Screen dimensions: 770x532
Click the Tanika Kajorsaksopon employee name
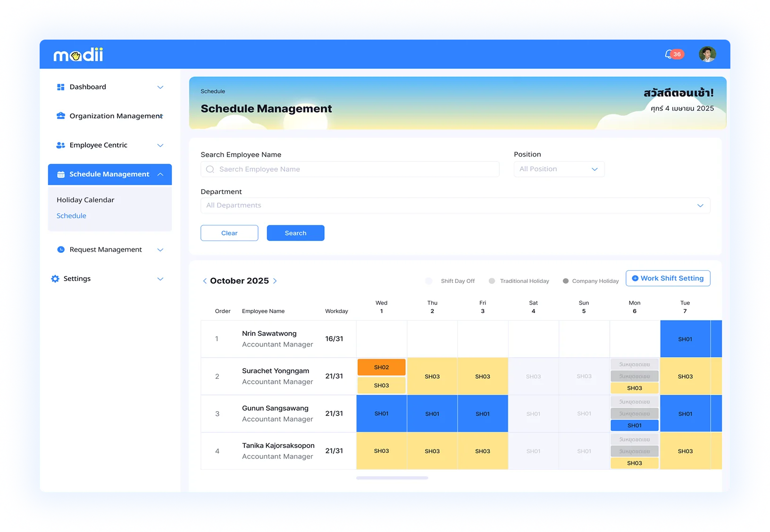(x=278, y=446)
